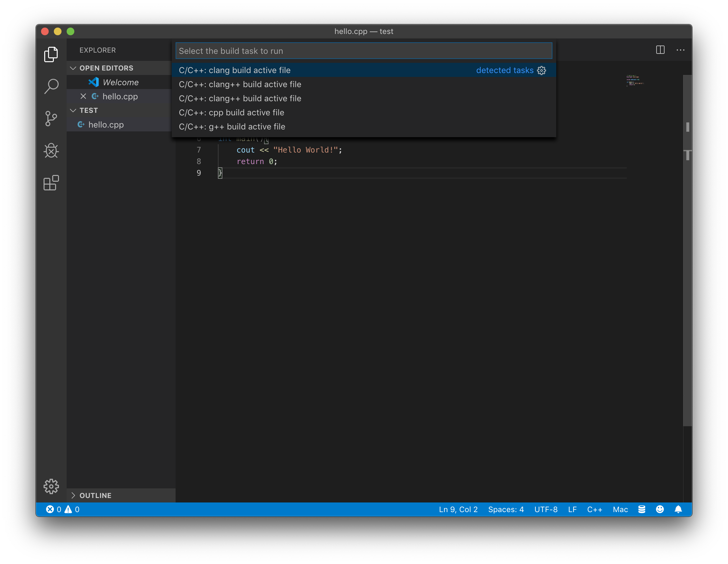Click the detected tasks label
The image size is (728, 564).
coord(505,70)
